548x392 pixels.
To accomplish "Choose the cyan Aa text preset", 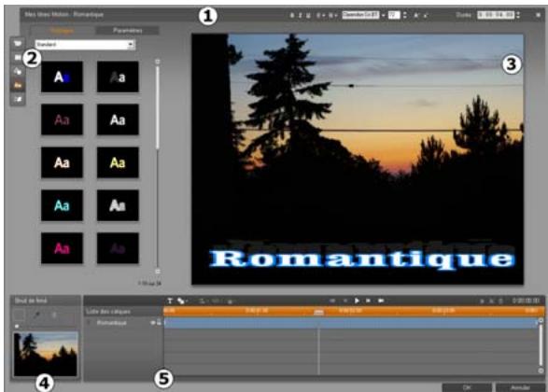I will pos(62,205).
